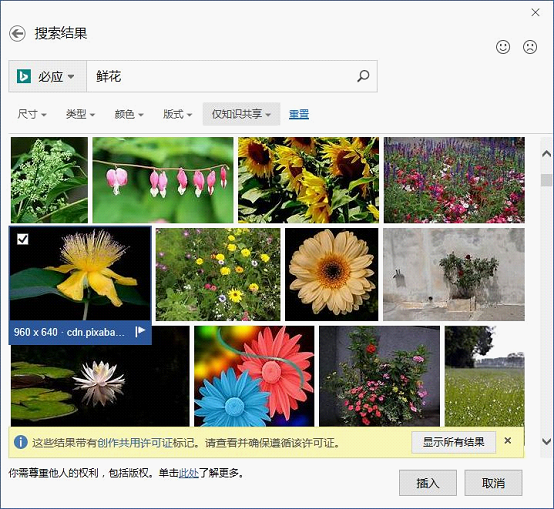Send a smiley face feedback
The height and width of the screenshot is (509, 554).
tap(503, 47)
